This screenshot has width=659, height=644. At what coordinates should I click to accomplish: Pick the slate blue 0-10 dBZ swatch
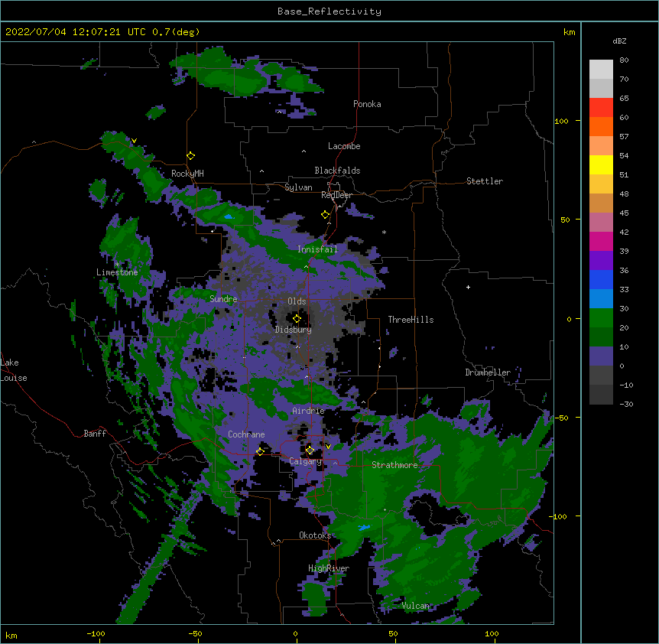click(x=601, y=356)
